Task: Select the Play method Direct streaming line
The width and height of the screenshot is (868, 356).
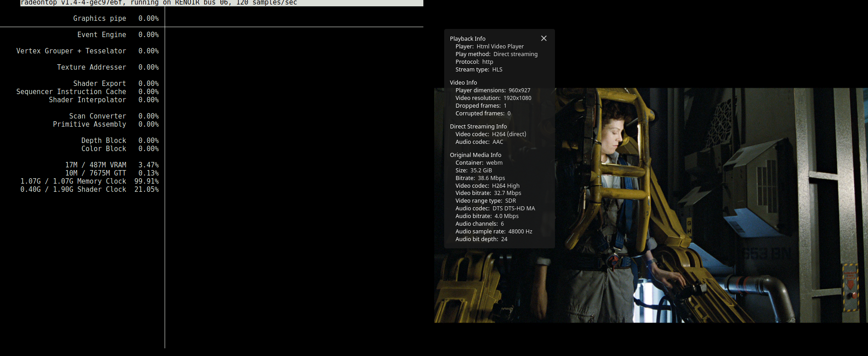Action: (x=496, y=54)
